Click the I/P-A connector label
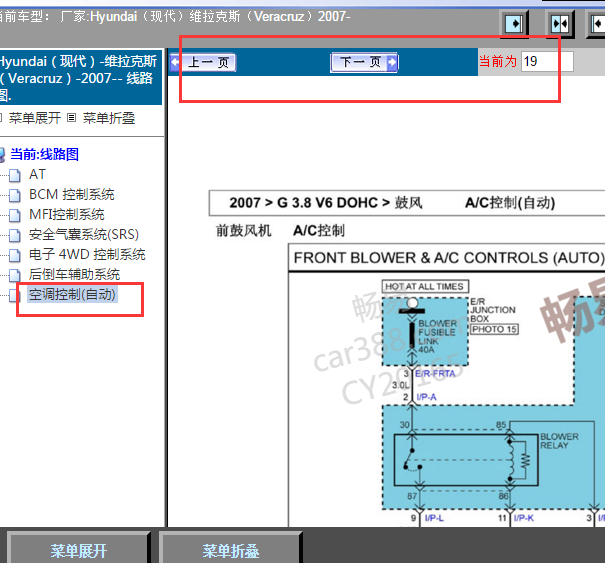 click(426, 397)
